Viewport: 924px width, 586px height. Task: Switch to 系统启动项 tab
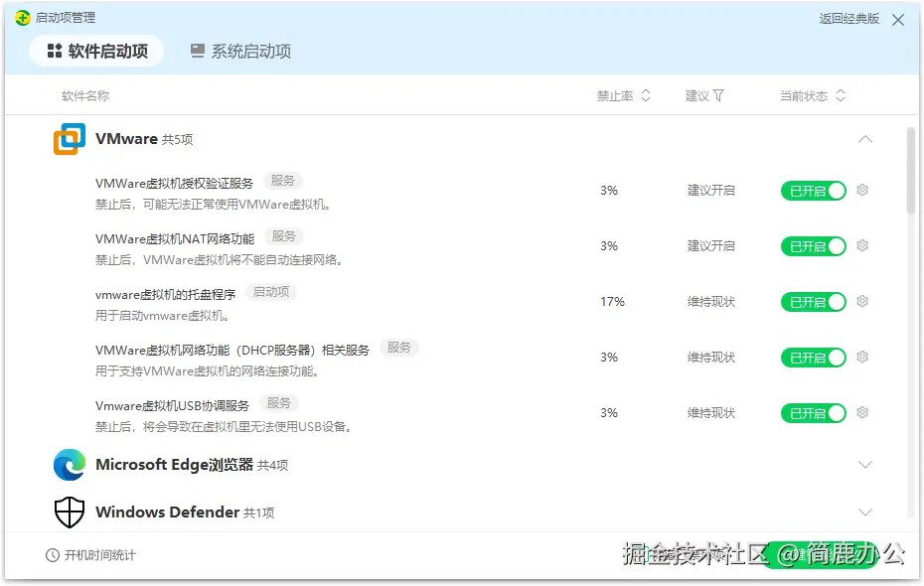pos(241,52)
